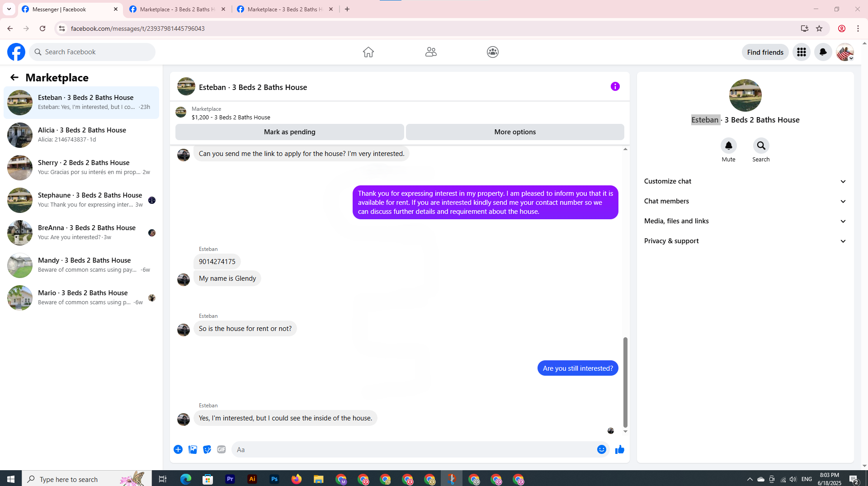
Task: Click the message "Are you still interested?"
Action: [578, 368]
